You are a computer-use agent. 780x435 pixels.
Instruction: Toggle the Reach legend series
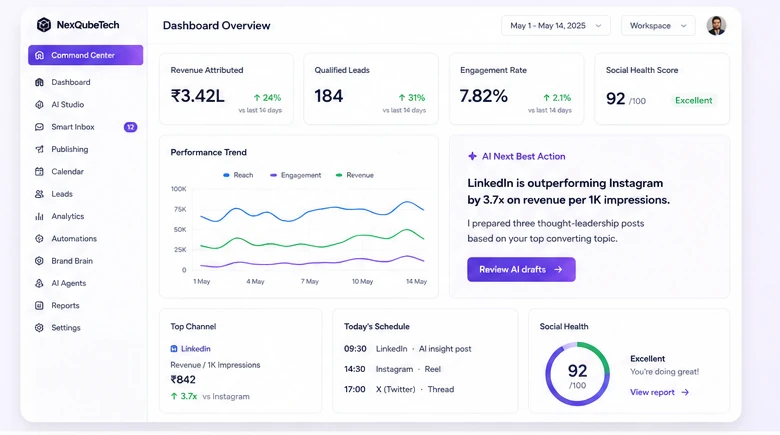[238, 175]
